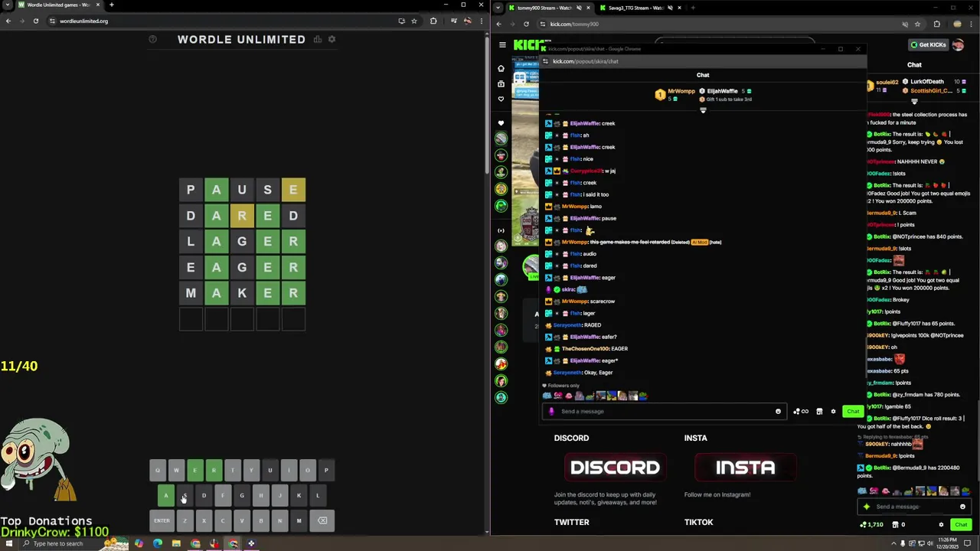Click taskbar clock showing 11:26 PM
This screenshot has height=551, width=980.
tap(947, 543)
